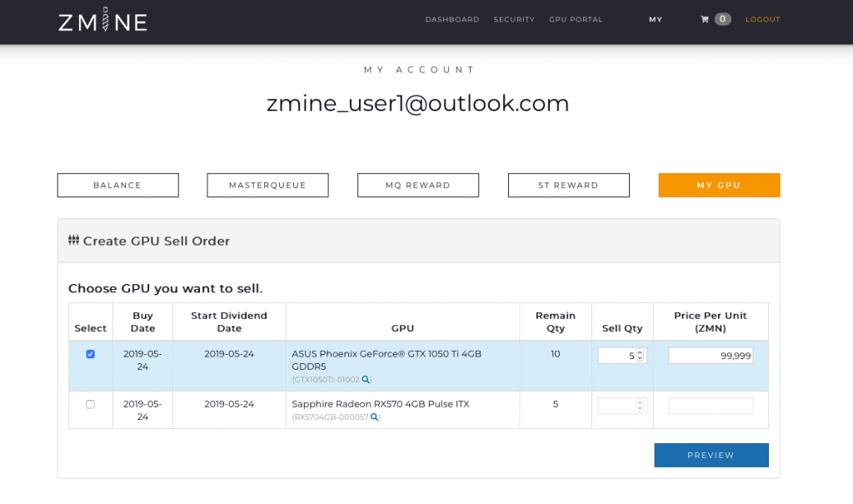
Task: Uncheck the ASUS GTX 1050 Ti select checkbox
Action: click(x=90, y=354)
